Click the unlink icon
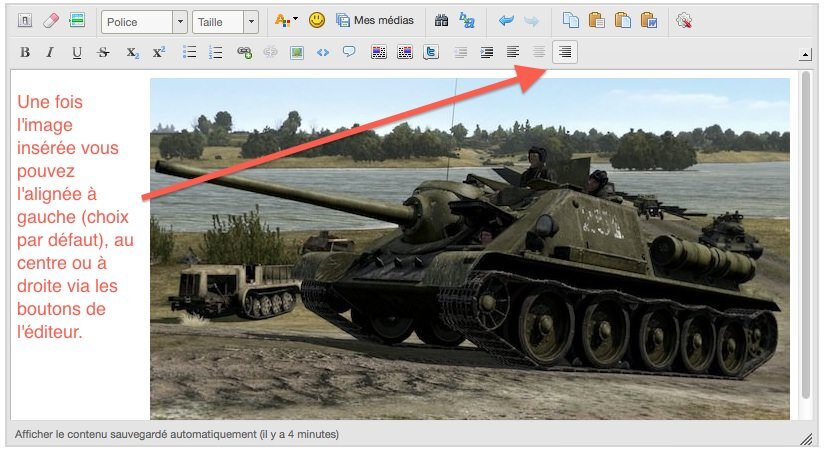826x453 pixels. (270, 52)
